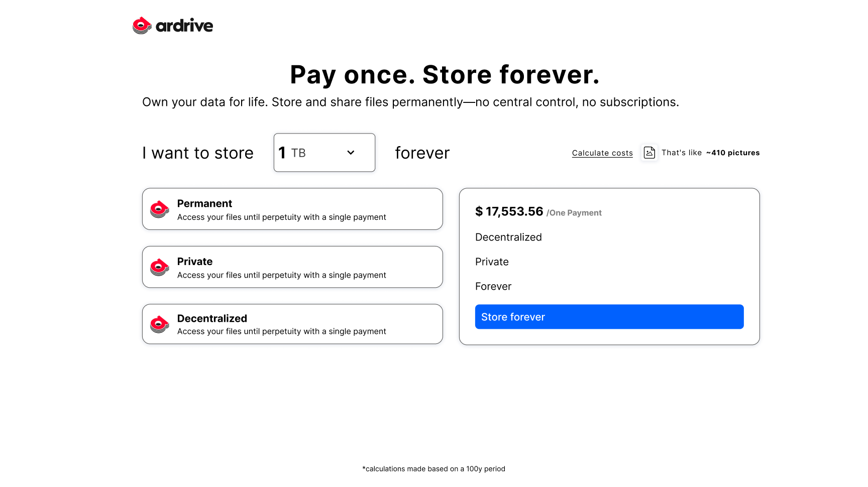Click the chevron on the TB selector
Viewport: 868px width, 487px height.
351,153
